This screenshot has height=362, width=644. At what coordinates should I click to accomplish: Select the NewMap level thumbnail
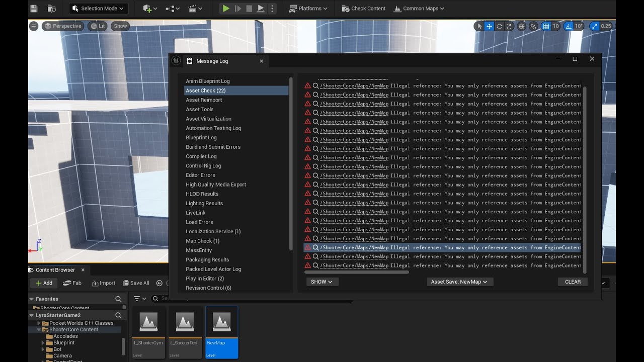coord(221,332)
